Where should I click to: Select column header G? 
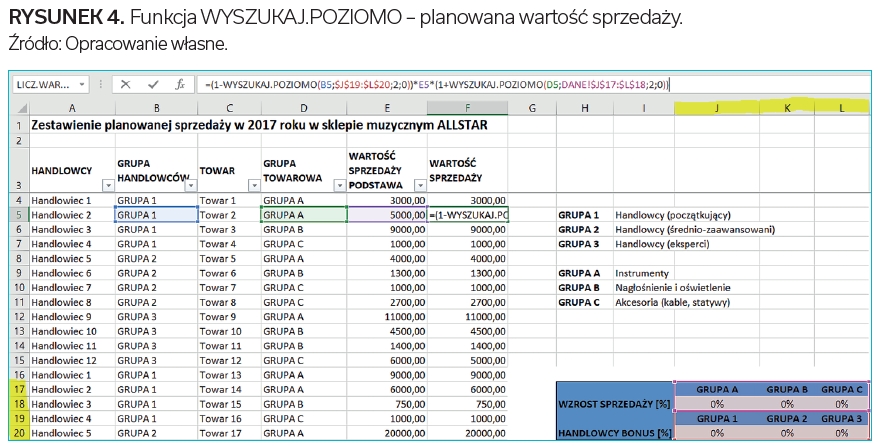click(x=532, y=107)
